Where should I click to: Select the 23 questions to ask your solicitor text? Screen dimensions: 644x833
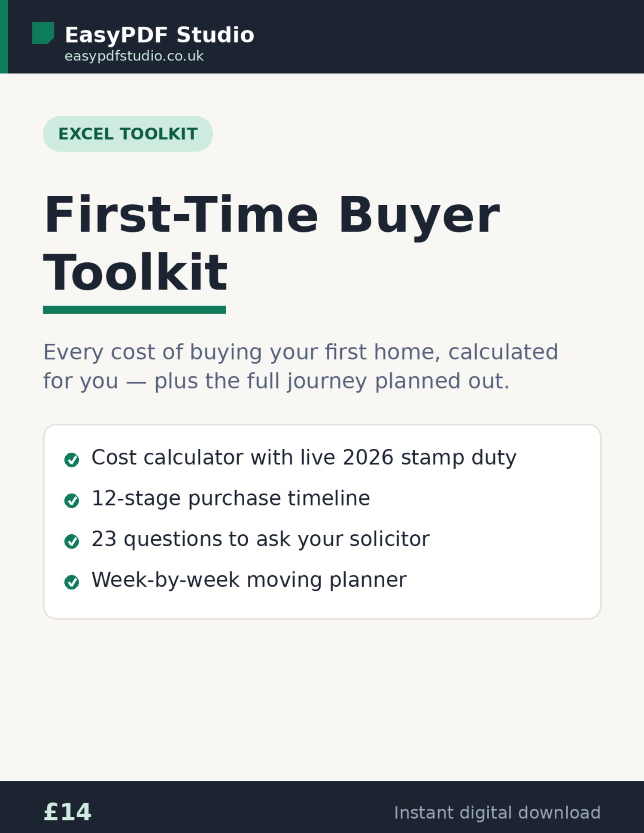coord(260,539)
